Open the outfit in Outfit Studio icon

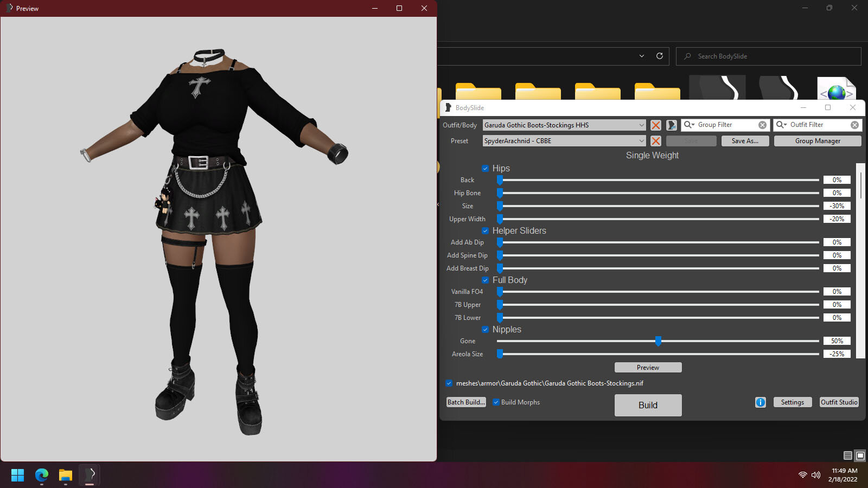click(x=672, y=125)
